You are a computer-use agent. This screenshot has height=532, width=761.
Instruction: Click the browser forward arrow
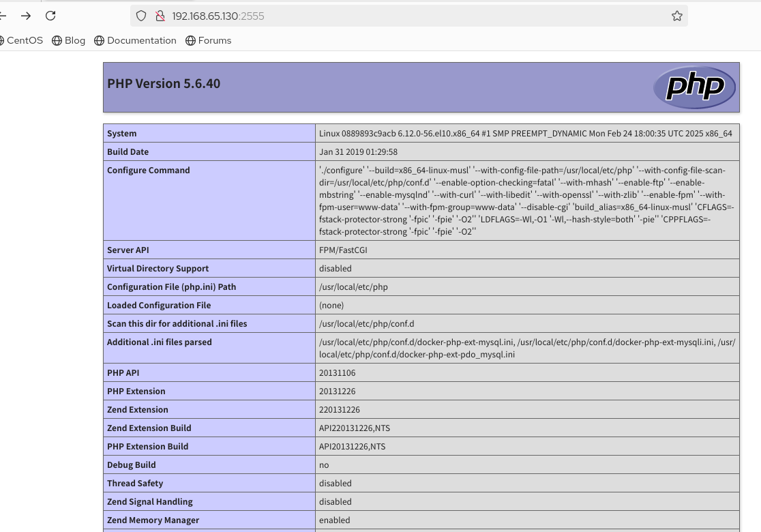tap(26, 16)
